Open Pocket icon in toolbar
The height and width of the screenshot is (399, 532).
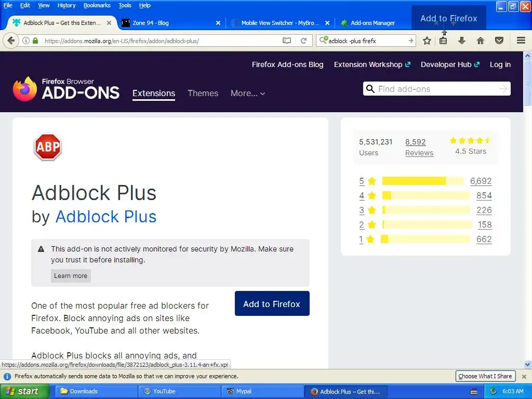pyautogui.click(x=499, y=41)
